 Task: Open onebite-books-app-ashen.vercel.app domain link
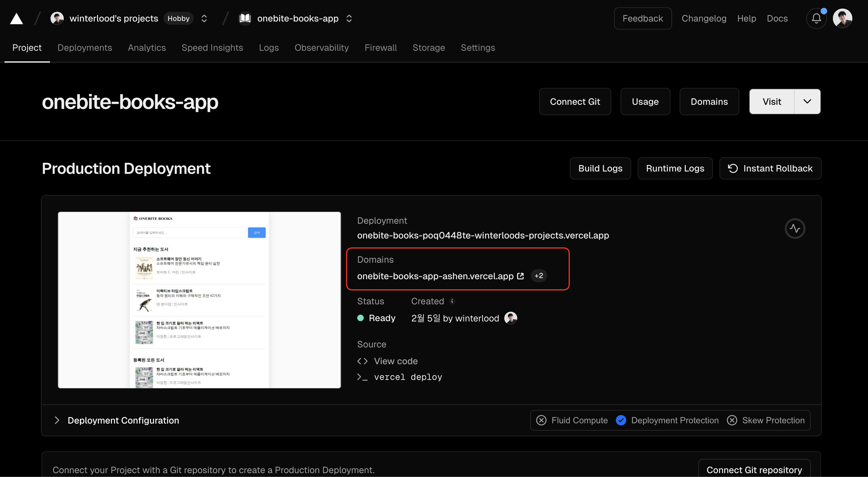435,276
